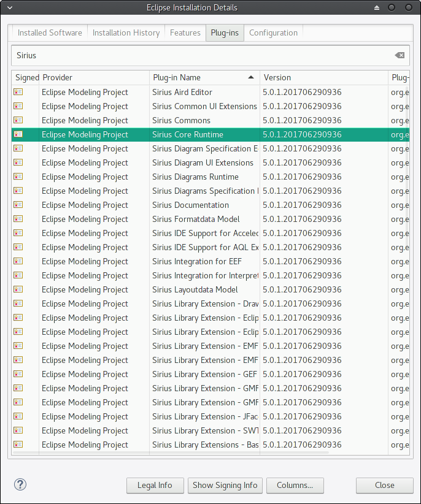Click the Sirius IDE Support for AQL name

205,247
